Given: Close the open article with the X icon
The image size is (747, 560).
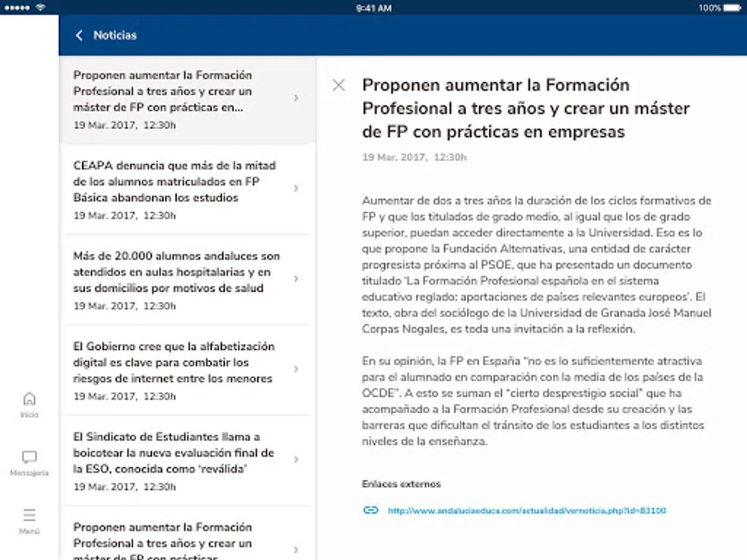Looking at the screenshot, I should [x=339, y=85].
